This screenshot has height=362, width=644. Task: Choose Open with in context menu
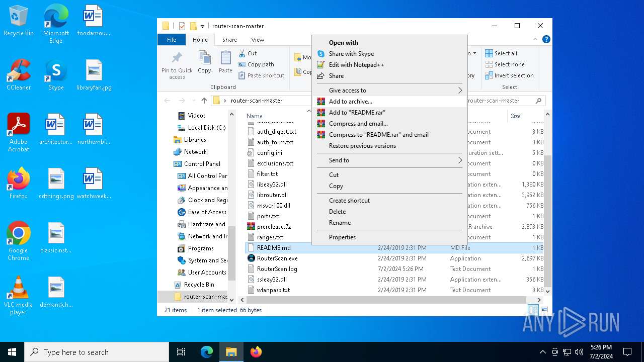tap(389, 43)
